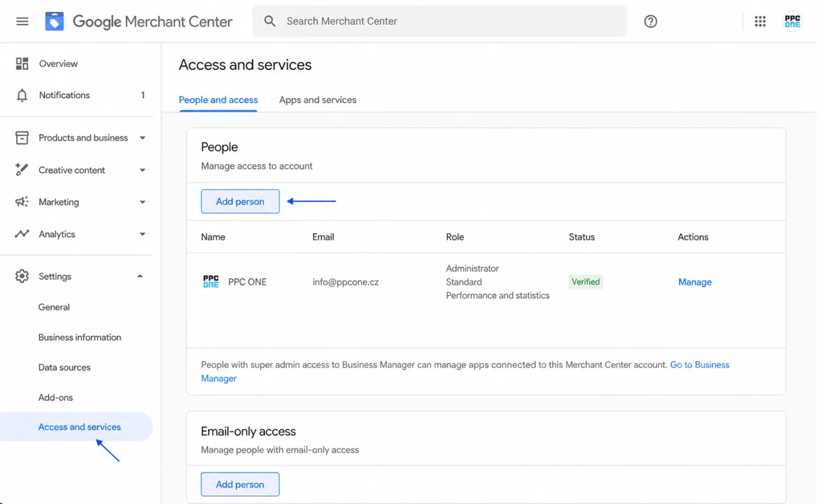
Task: Expand the Analytics section arrow
Action: tap(142, 235)
